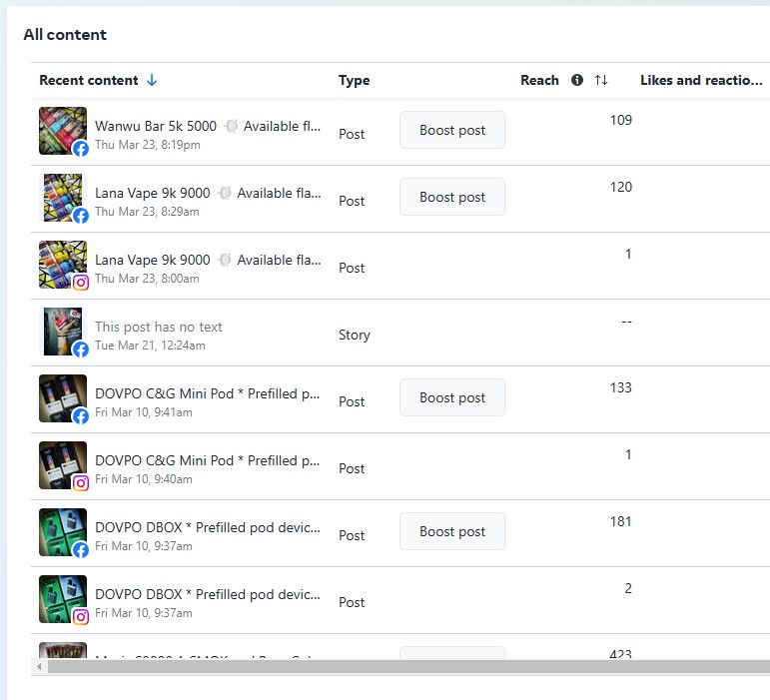Click 'Tue Mar 21, 12:24am' timestamp

coord(150,346)
